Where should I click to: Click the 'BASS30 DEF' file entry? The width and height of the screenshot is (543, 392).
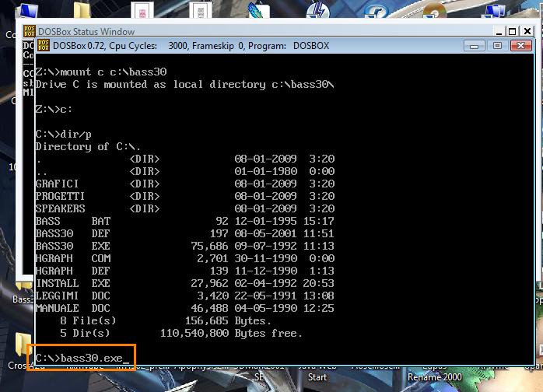pyautogui.click(x=185, y=234)
